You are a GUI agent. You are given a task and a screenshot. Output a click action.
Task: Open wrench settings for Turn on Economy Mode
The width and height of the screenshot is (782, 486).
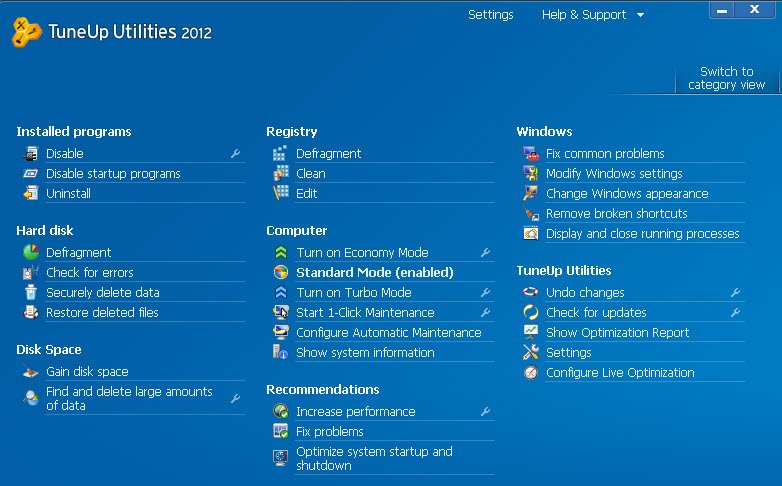tap(485, 252)
